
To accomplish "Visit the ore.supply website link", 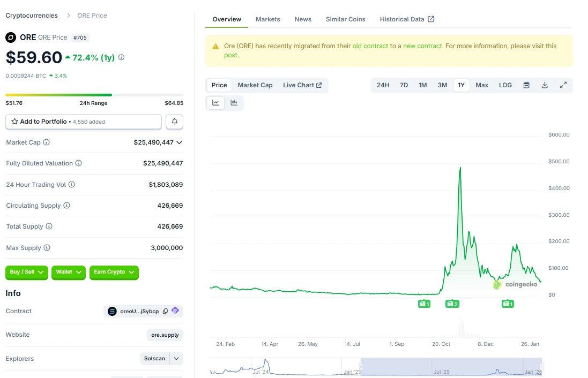I will click(165, 334).
